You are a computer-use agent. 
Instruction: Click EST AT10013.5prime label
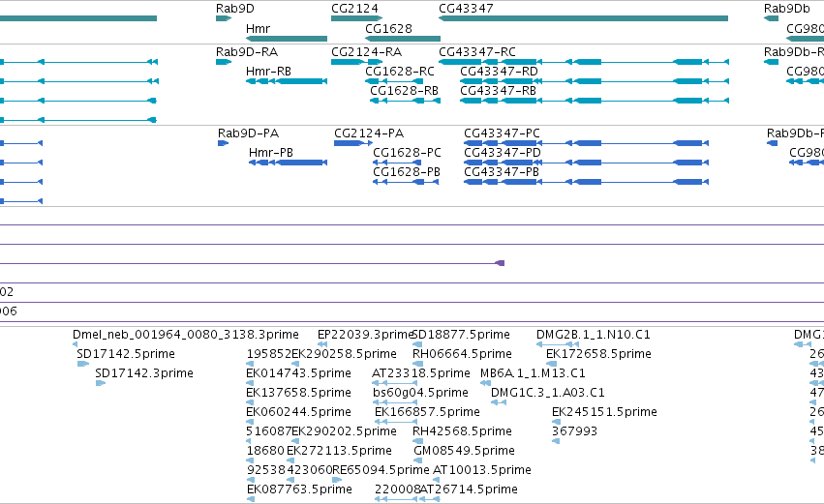pyautogui.click(x=482, y=470)
